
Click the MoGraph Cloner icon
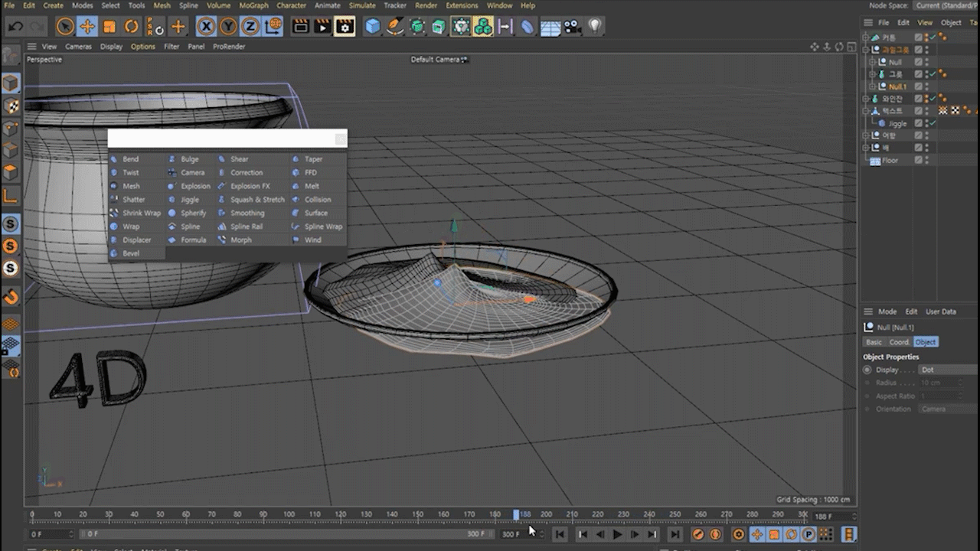[482, 27]
